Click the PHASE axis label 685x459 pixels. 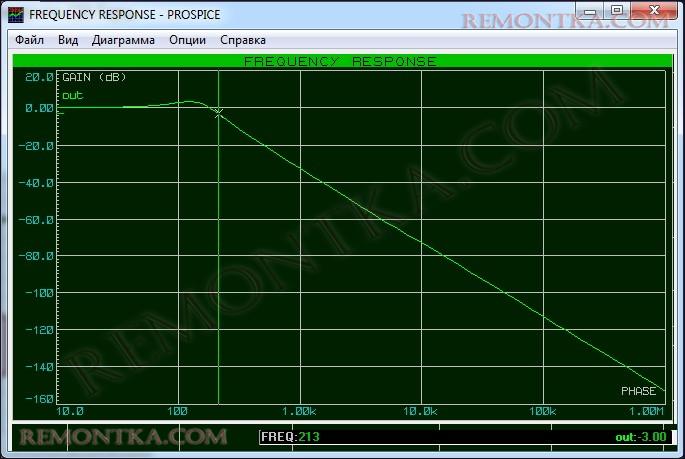pyautogui.click(x=638, y=390)
